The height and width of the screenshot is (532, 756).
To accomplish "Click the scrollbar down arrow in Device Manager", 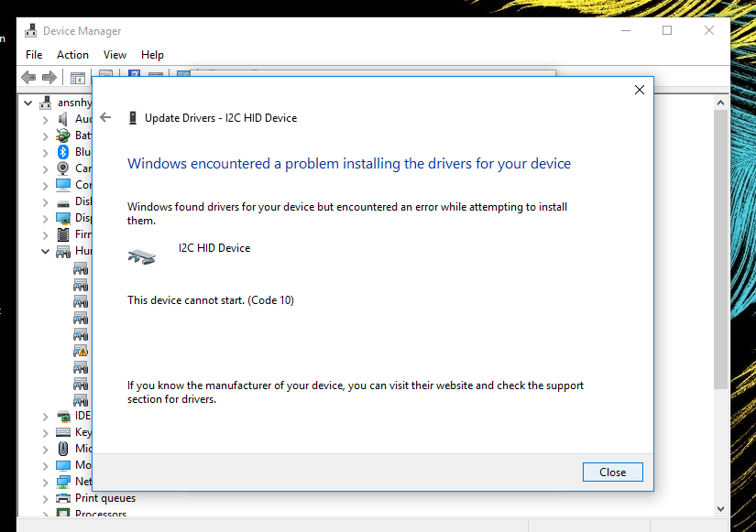I will point(720,508).
